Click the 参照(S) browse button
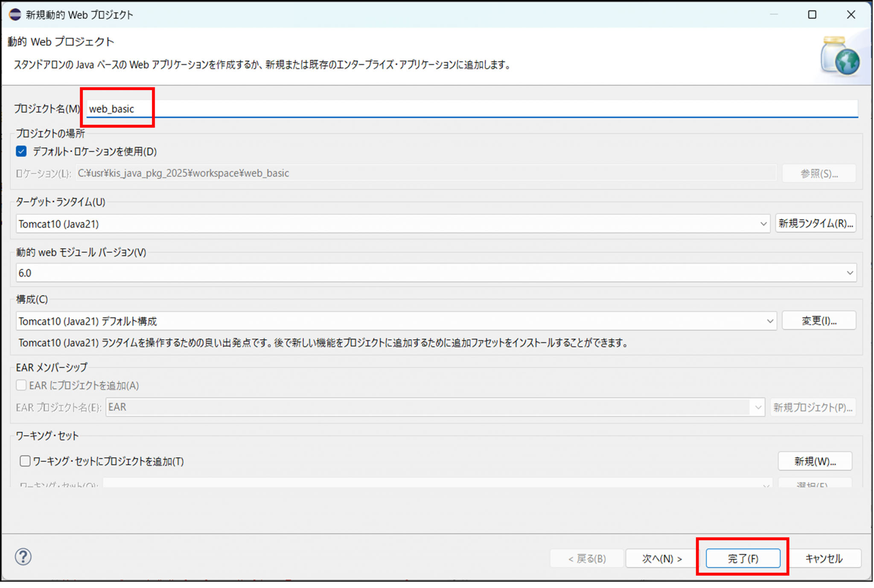 819,173
